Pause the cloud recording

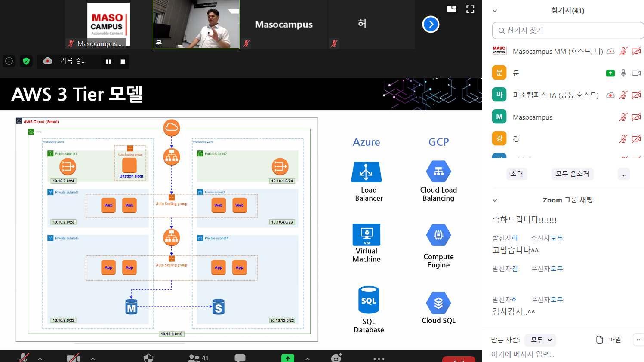[x=108, y=61]
